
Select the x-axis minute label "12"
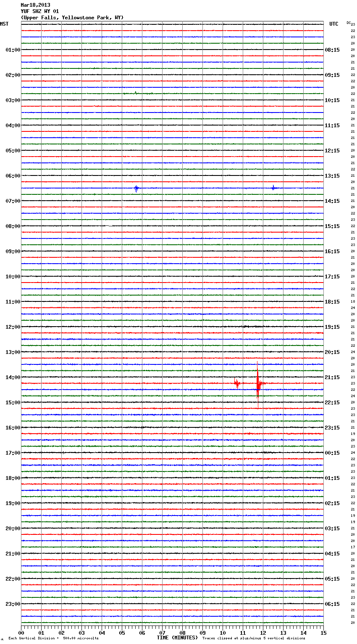pos(263,633)
